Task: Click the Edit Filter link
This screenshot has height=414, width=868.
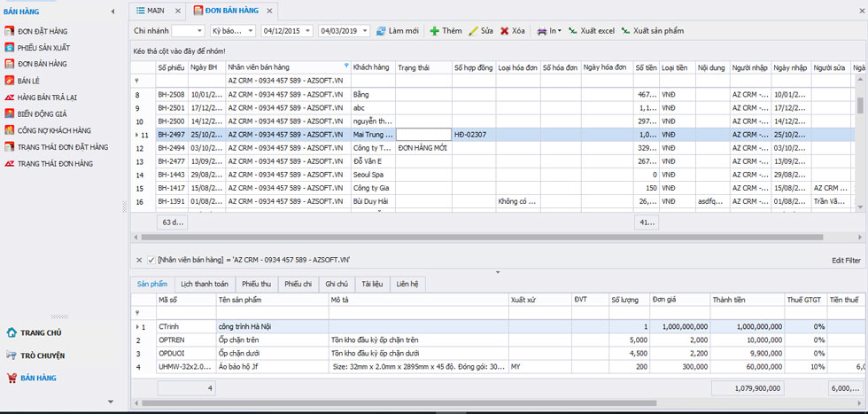Action: point(846,260)
